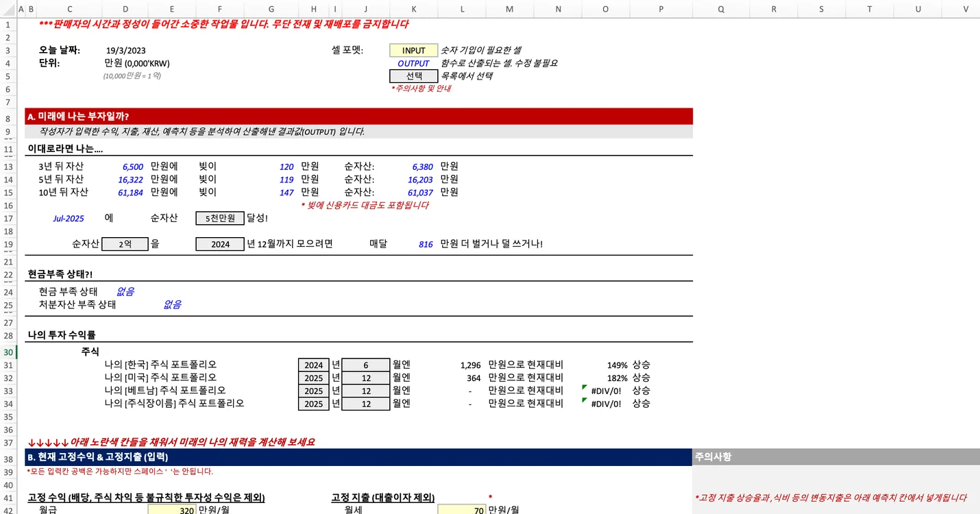Screen dimensions: 980x514
Task: Select the 10년 뒤 자산 value 61,184
Action: point(131,193)
